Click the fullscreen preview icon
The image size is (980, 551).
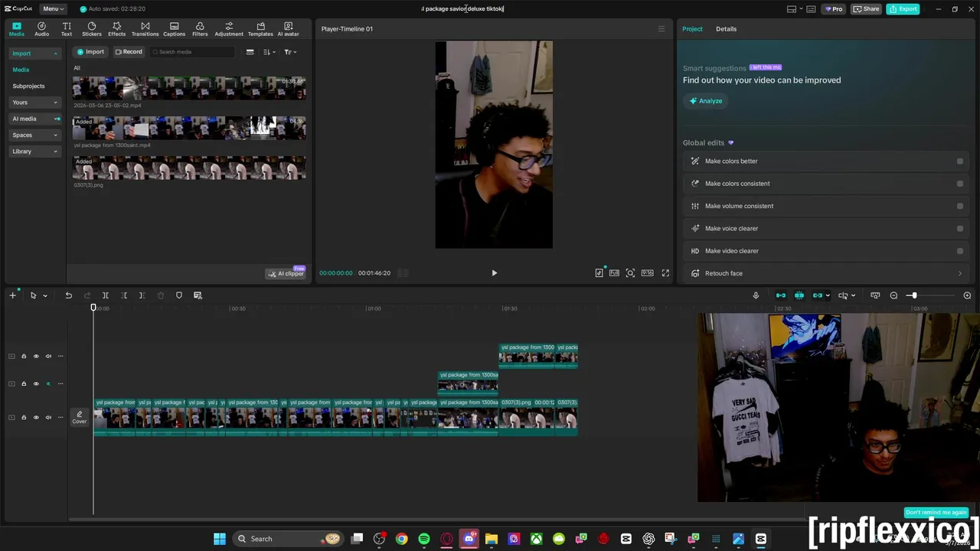[665, 273]
